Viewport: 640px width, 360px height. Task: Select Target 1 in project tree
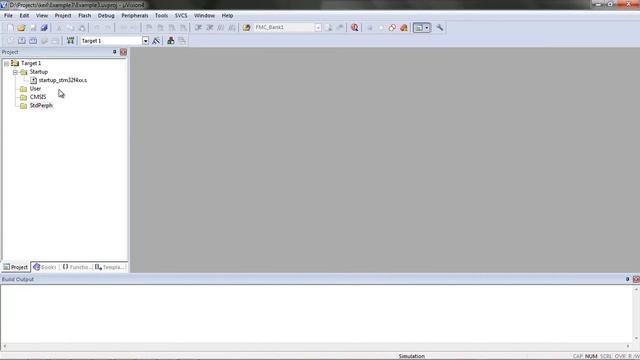pos(31,63)
